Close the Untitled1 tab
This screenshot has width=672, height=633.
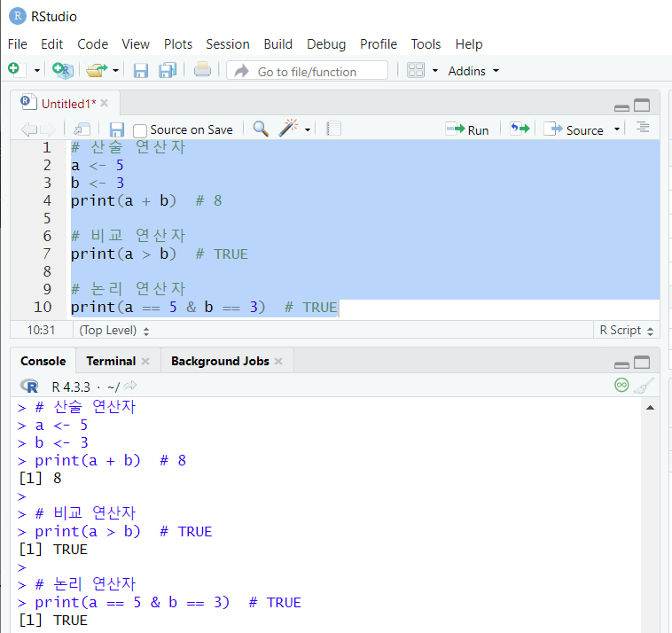point(104,104)
